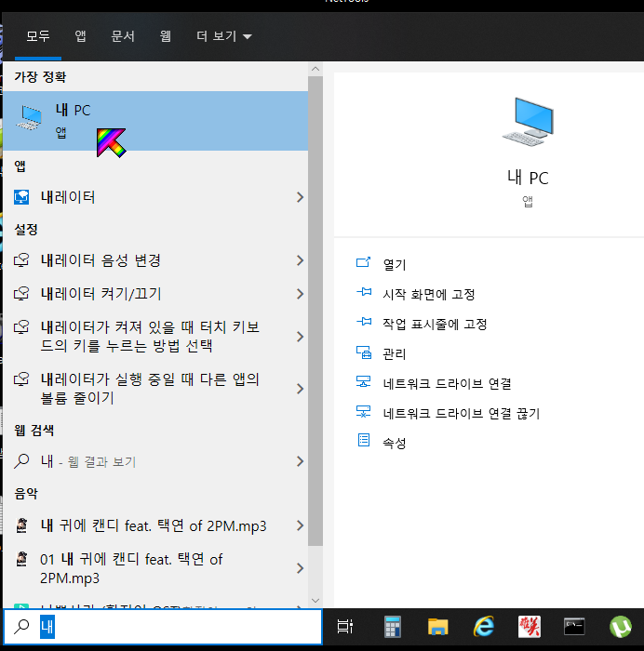
Task: Click 네트워크 드라이브 연결
Action: [x=447, y=383]
